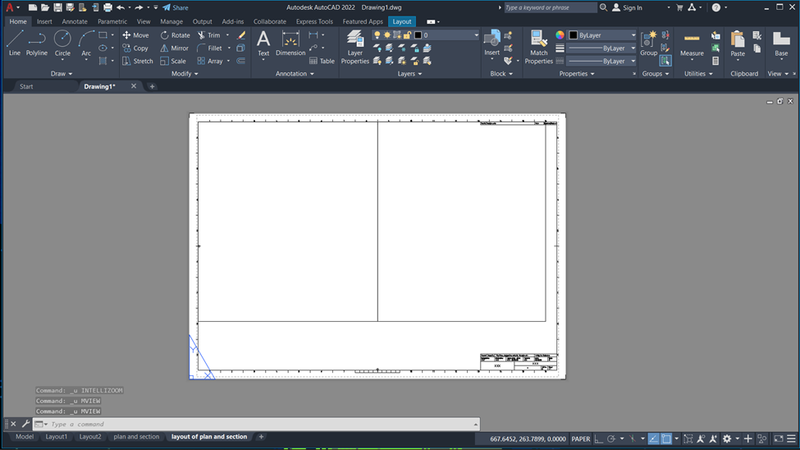Switch to the plan and section layout tab
This screenshot has height=450, width=800.
pos(136,437)
